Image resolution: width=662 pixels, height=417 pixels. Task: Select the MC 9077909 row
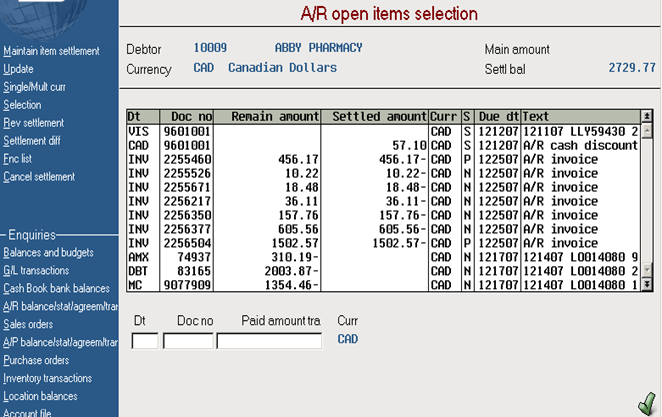tap(383, 285)
